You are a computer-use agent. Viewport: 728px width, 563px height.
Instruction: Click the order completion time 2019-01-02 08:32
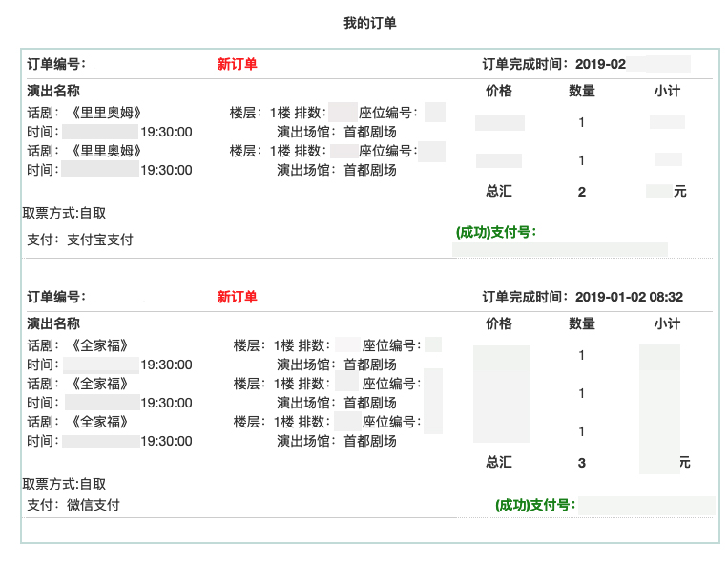[629, 297]
